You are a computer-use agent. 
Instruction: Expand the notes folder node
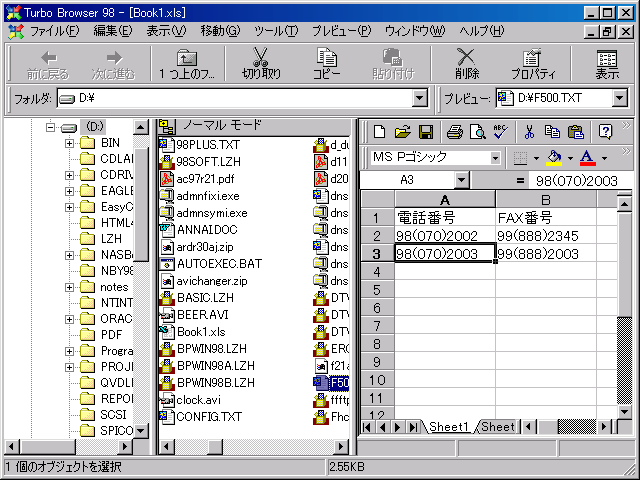click(69, 287)
